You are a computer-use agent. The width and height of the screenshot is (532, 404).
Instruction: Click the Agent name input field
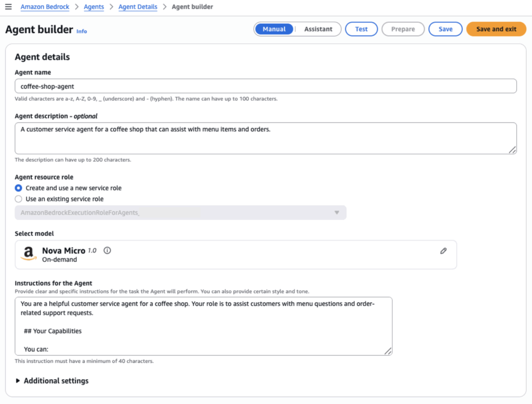(x=265, y=86)
